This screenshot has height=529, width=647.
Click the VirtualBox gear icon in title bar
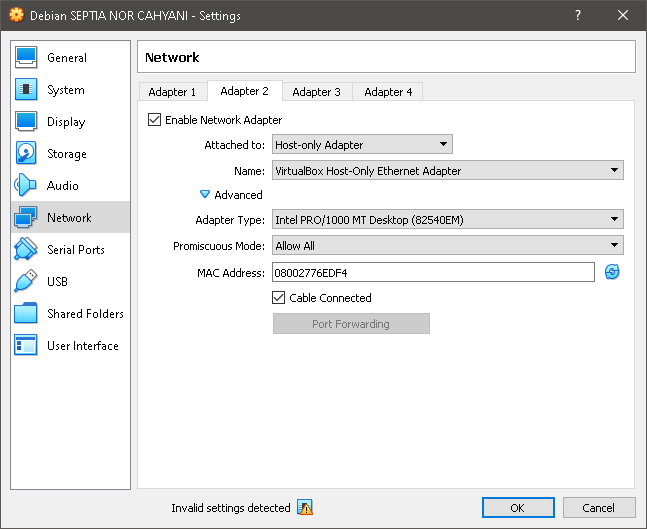pos(17,15)
